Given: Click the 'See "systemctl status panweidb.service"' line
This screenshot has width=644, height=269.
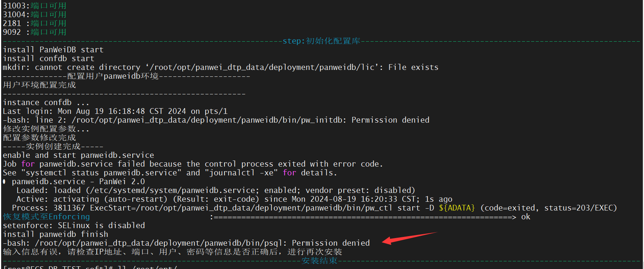Looking at the screenshot, I should 170,173.
